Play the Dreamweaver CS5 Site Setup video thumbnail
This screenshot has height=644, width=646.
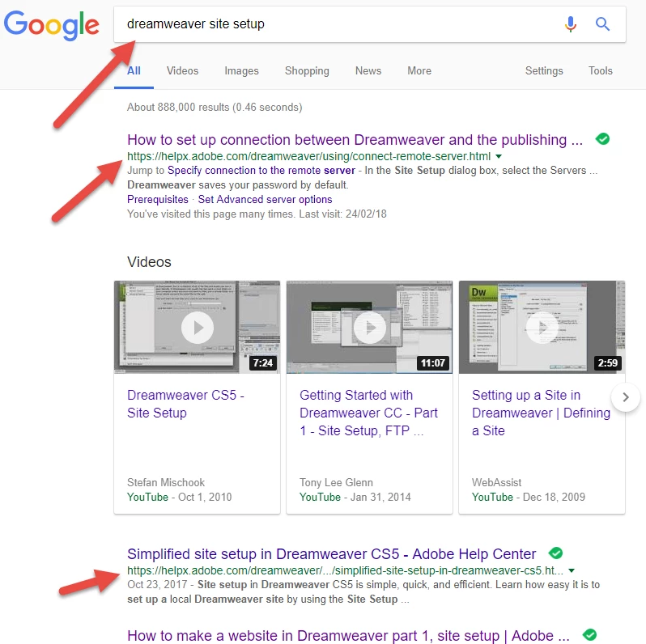click(x=197, y=328)
